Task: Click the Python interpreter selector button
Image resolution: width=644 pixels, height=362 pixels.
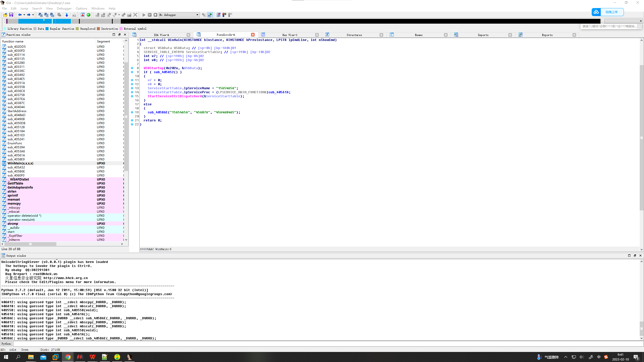Action: pos(6,344)
